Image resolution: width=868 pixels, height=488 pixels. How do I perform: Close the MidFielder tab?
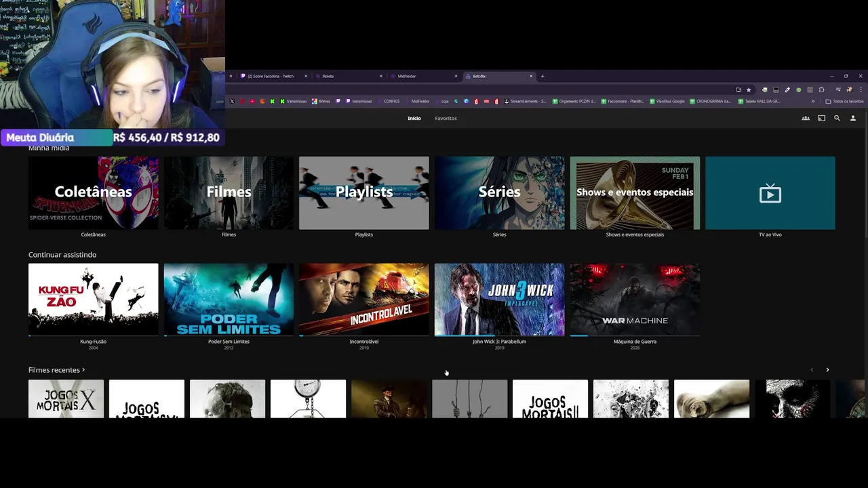(456, 76)
